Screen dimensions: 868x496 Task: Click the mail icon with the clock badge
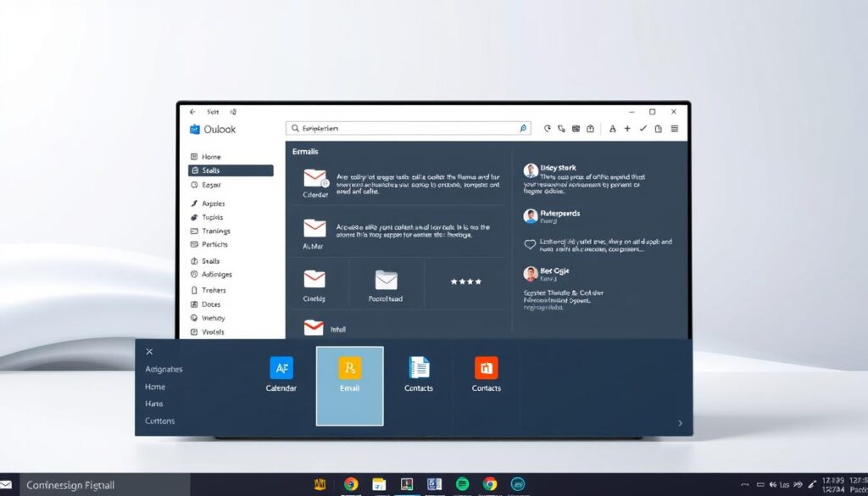point(315,178)
